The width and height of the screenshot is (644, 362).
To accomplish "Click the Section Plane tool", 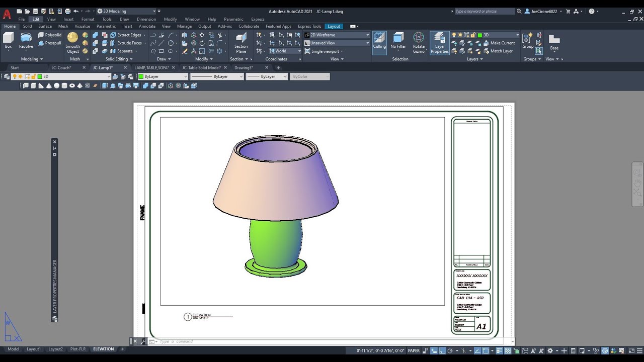I will [241, 43].
